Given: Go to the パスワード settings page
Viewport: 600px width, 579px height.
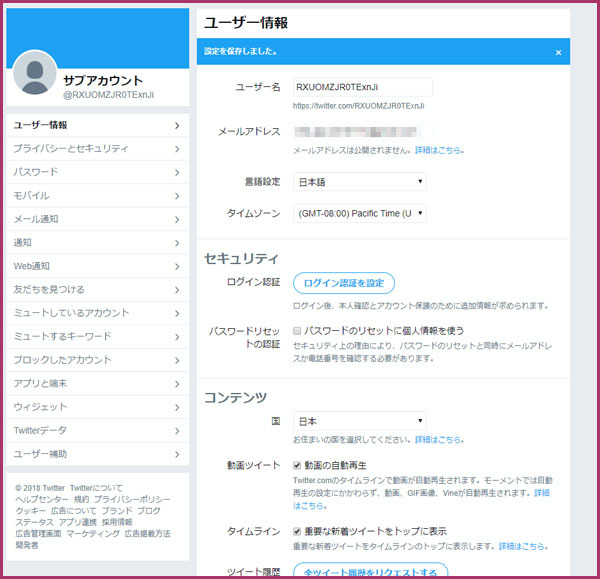Looking at the screenshot, I should tap(98, 172).
